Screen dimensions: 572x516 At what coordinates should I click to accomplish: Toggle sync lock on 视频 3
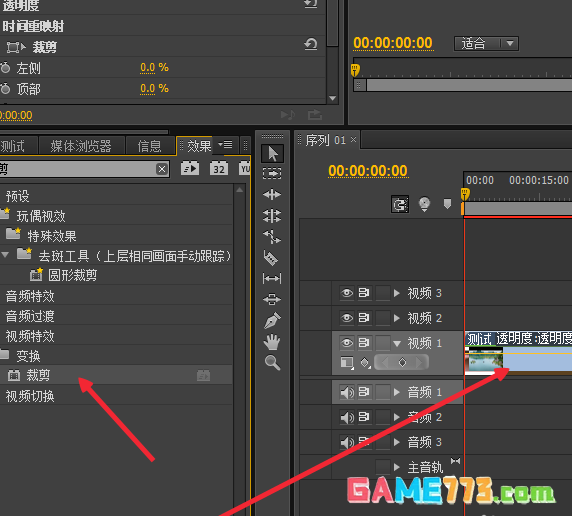364,293
